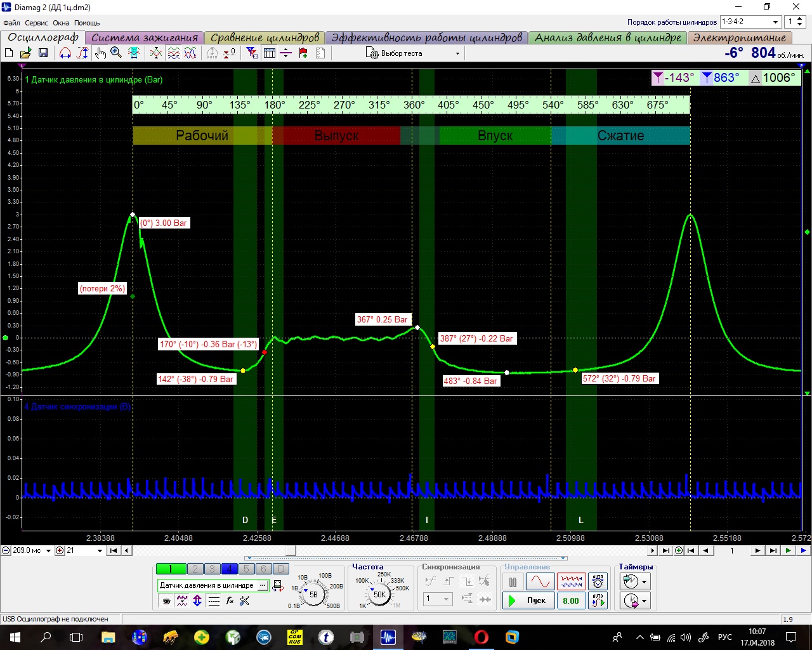
Task: Toggle channel visibility eye icon
Action: tap(167, 600)
